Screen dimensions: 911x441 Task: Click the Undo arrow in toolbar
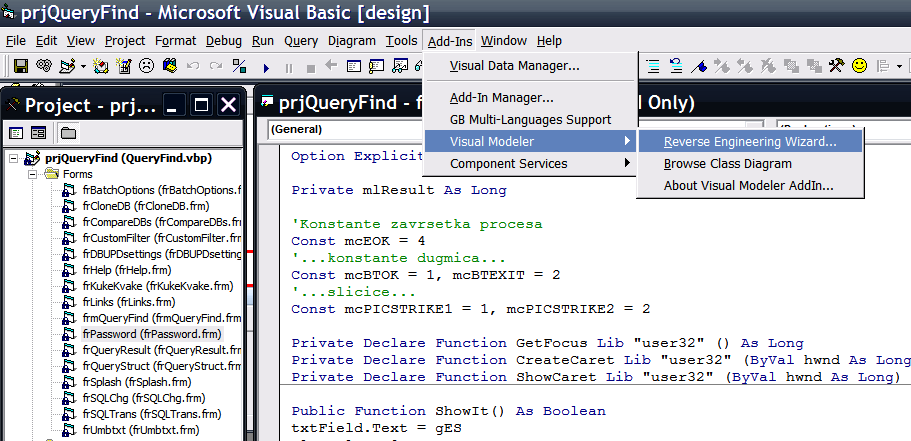[x=192, y=67]
